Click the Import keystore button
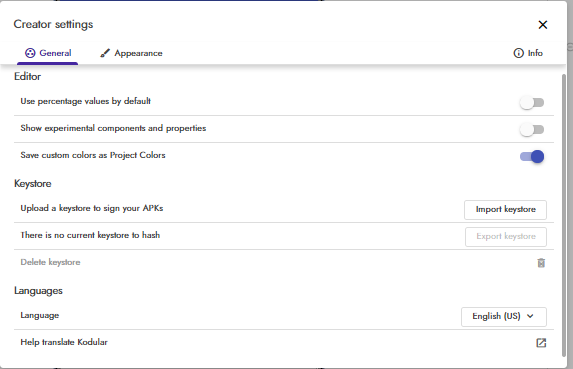The image size is (573, 369). pos(505,210)
